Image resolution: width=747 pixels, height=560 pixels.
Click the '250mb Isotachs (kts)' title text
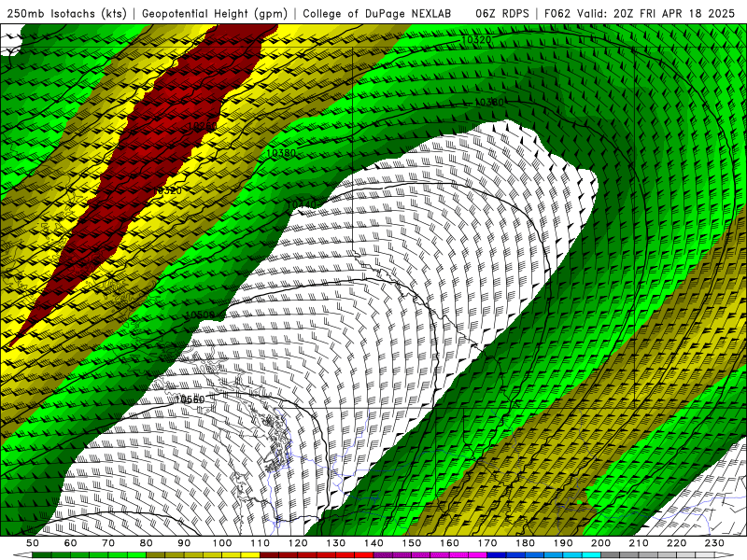pos(66,13)
